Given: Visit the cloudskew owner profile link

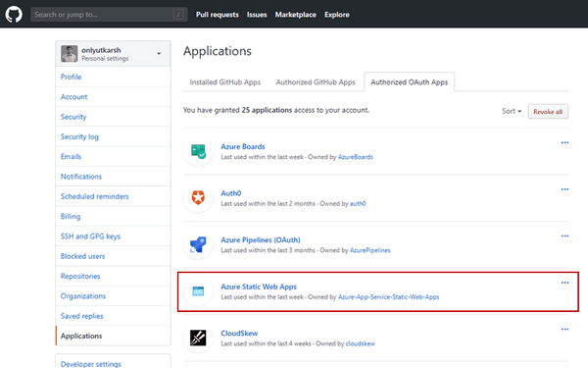Looking at the screenshot, I should (x=361, y=343).
